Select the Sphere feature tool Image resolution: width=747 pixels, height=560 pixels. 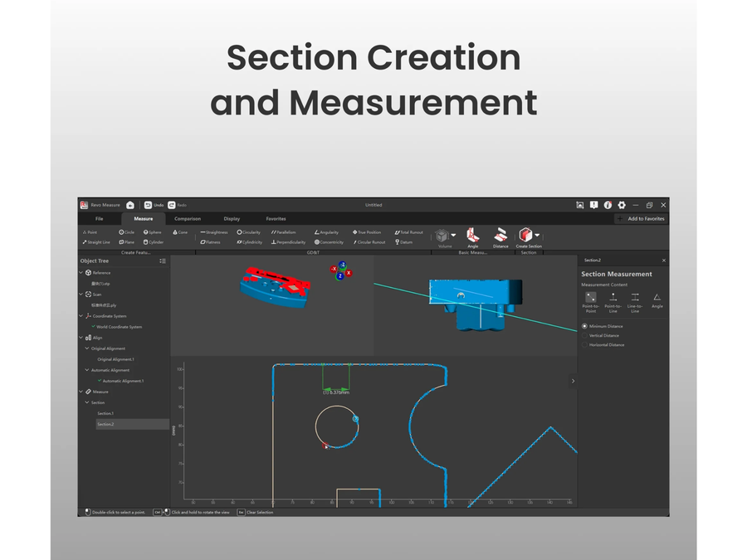click(153, 232)
